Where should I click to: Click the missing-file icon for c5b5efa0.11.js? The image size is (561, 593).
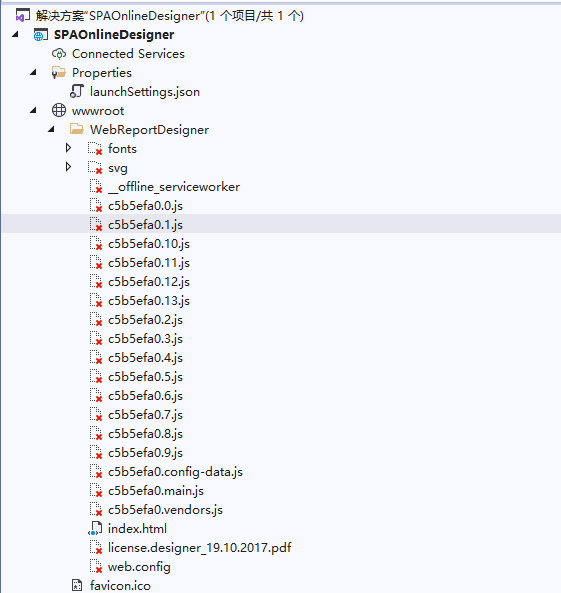[96, 262]
